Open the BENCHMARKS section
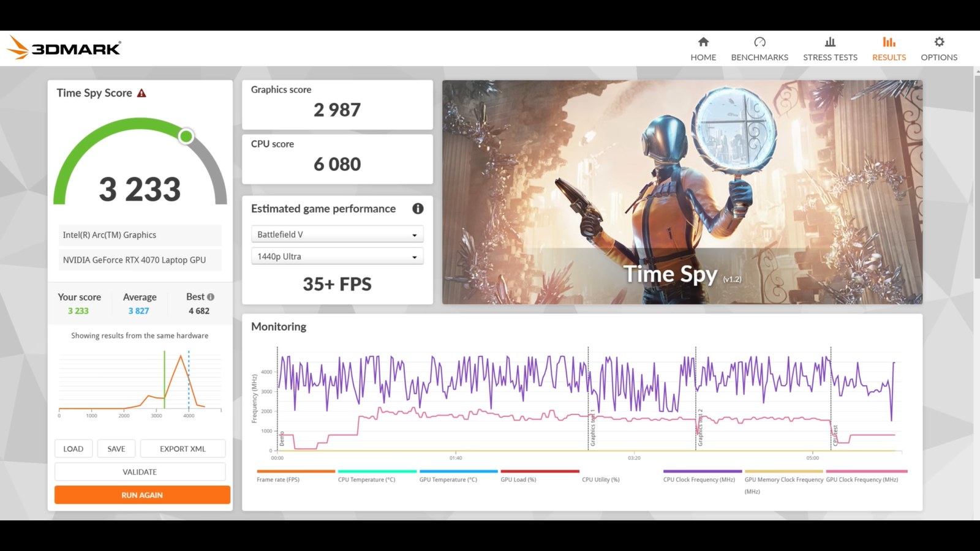Viewport: 980px width, 551px height. tap(759, 49)
